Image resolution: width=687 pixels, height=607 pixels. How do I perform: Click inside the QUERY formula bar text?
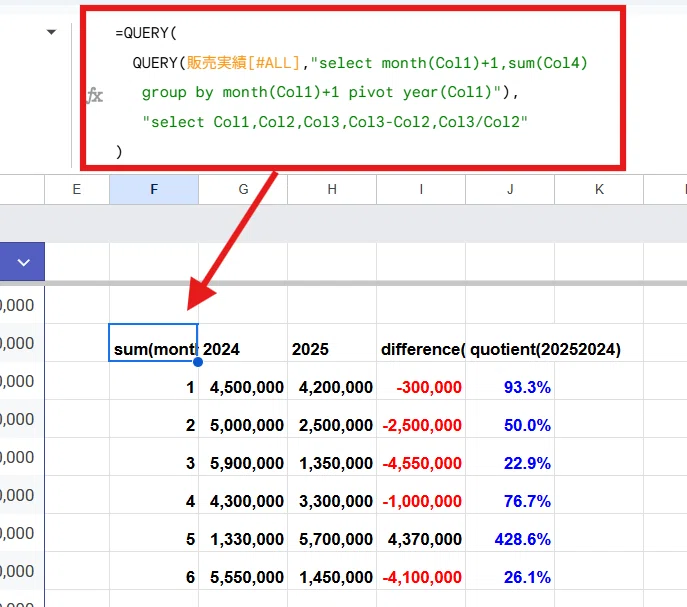[353, 92]
